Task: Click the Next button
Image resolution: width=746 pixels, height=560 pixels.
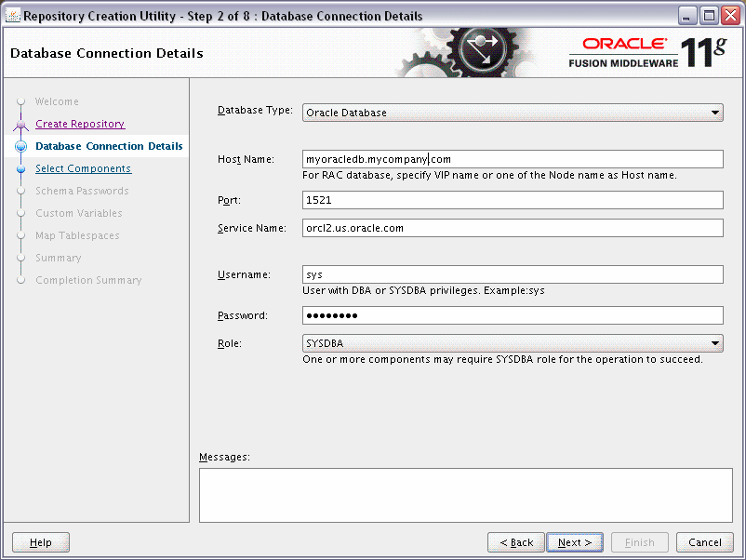Action: click(574, 542)
